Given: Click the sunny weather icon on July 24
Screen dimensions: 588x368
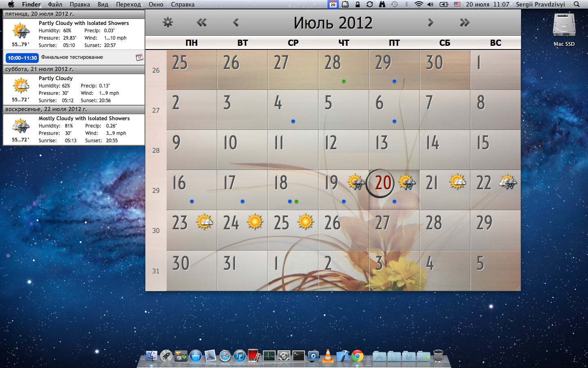Looking at the screenshot, I should point(254,221).
